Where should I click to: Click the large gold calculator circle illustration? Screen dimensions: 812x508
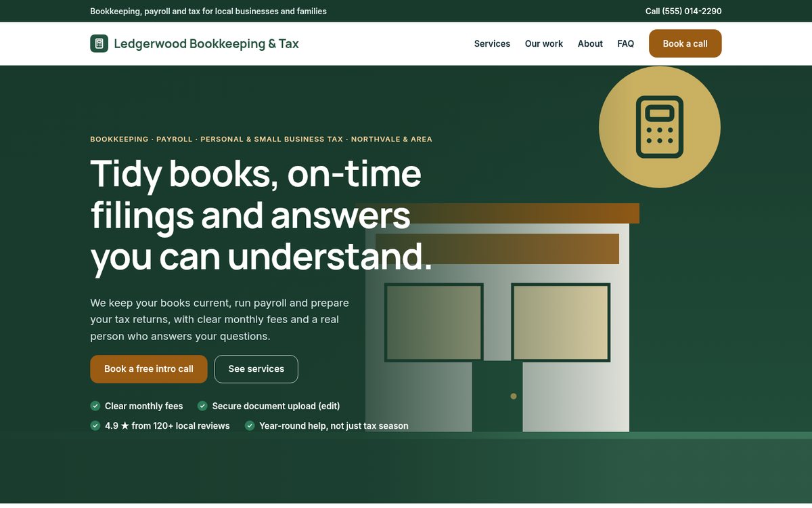tap(660, 127)
